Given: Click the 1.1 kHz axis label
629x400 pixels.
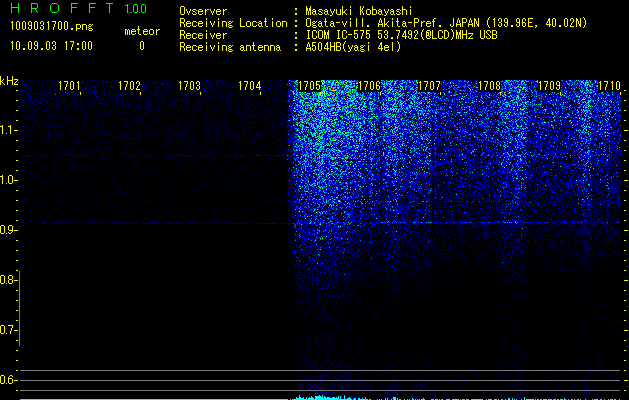Looking at the screenshot, I should tap(7, 130).
